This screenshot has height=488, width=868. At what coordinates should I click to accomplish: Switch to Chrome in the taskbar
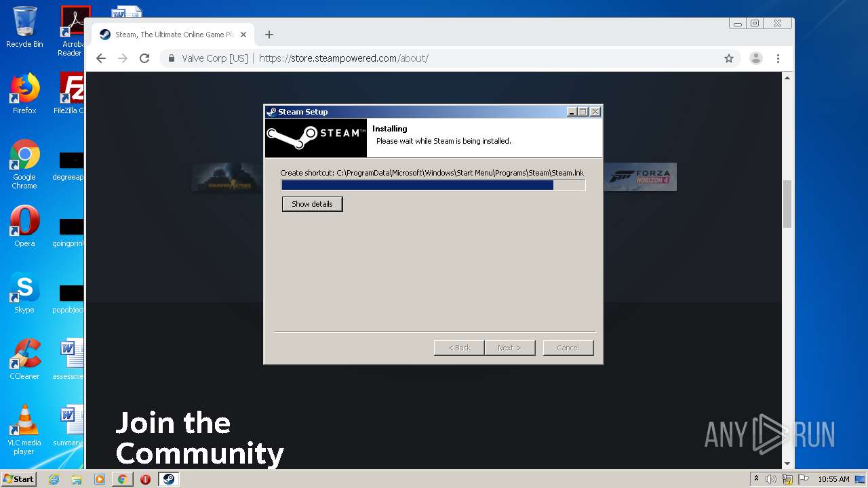tap(123, 479)
